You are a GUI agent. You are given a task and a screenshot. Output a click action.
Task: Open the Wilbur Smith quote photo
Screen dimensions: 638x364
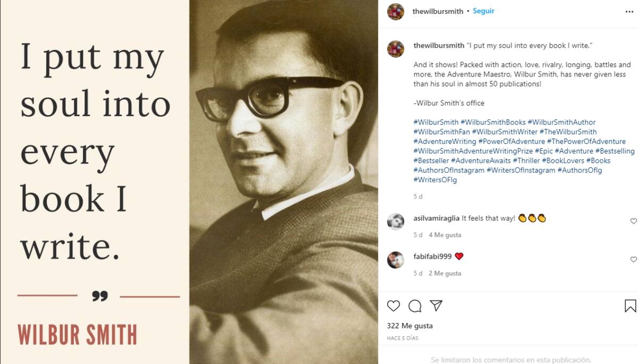click(189, 182)
